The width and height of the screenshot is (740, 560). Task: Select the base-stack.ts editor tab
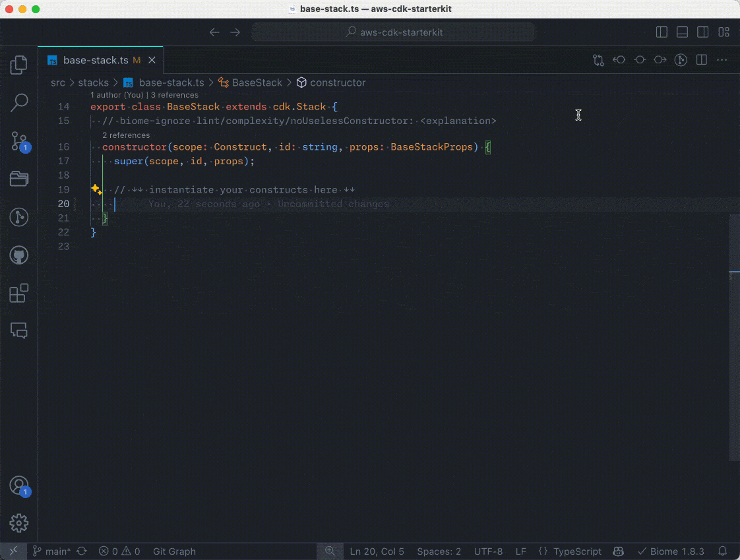96,60
